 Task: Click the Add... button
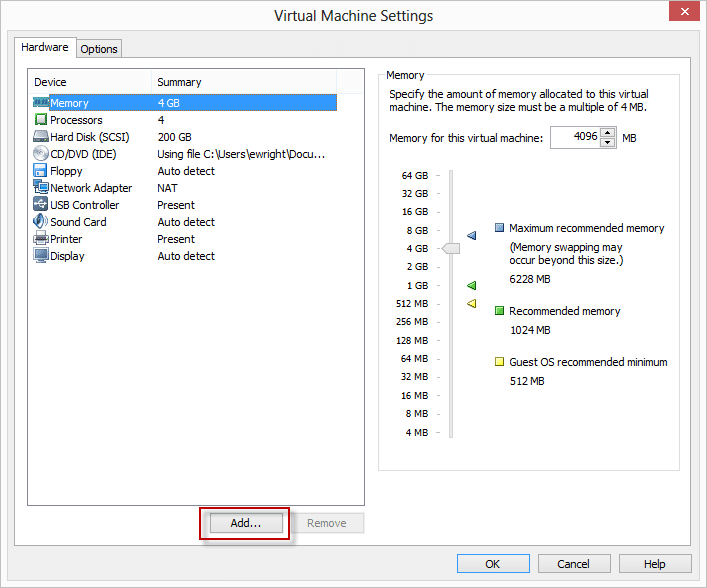(245, 523)
